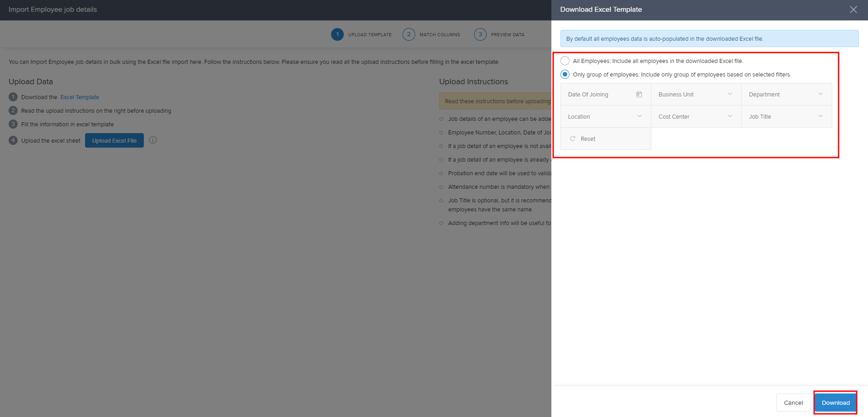Click step 2 Match Columns circle

pyautogui.click(x=408, y=34)
